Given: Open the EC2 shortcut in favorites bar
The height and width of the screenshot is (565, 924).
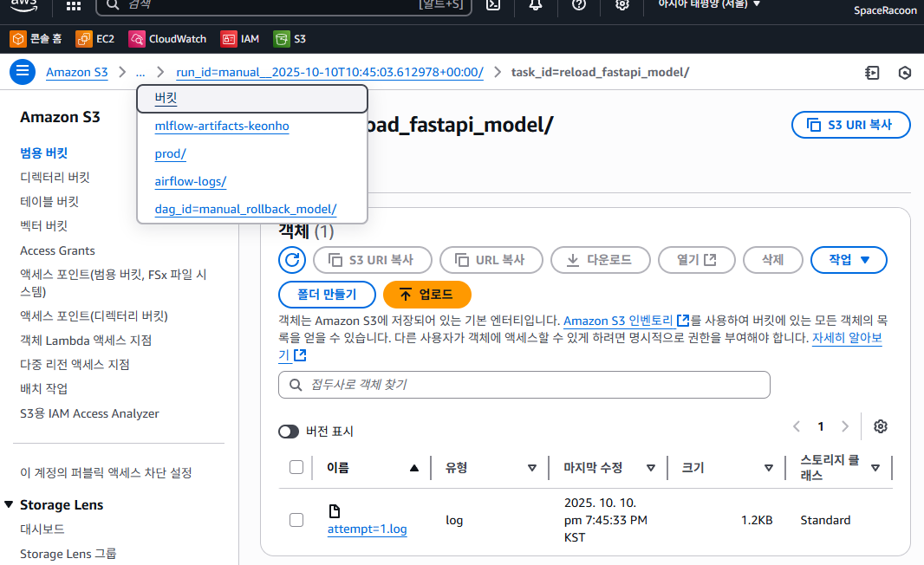Looking at the screenshot, I should point(95,39).
